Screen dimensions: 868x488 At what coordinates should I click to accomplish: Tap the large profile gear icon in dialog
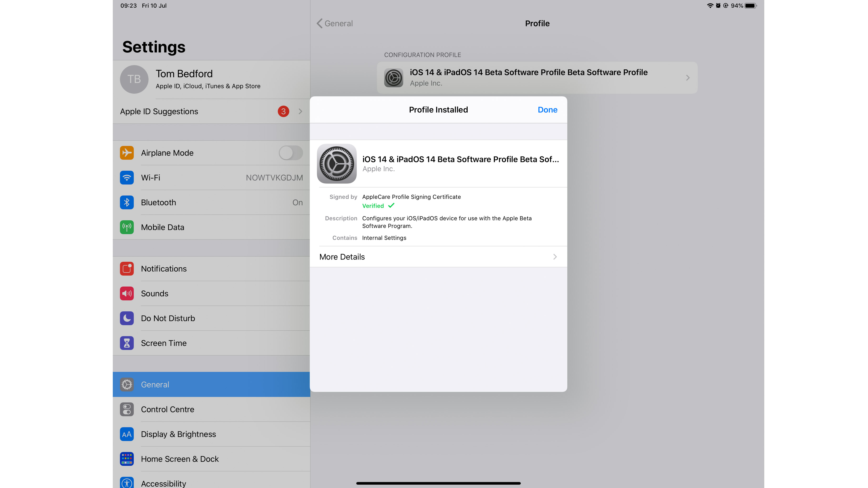click(x=337, y=164)
